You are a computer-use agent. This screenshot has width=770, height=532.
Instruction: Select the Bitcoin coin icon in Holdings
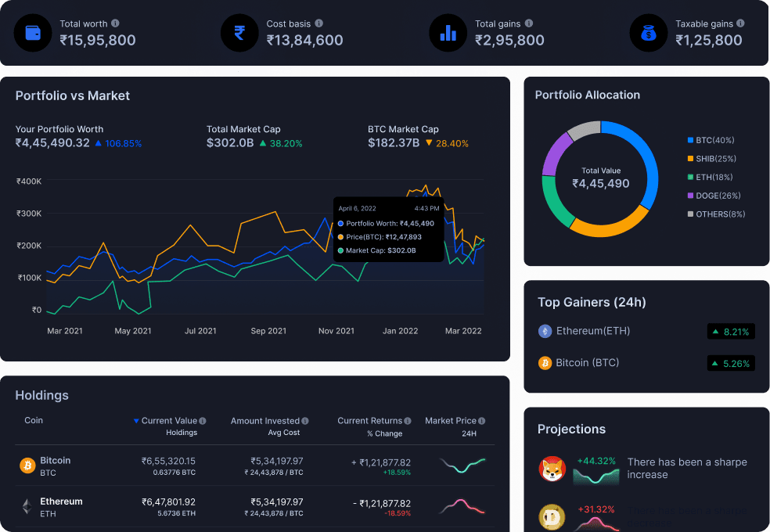coord(26,466)
